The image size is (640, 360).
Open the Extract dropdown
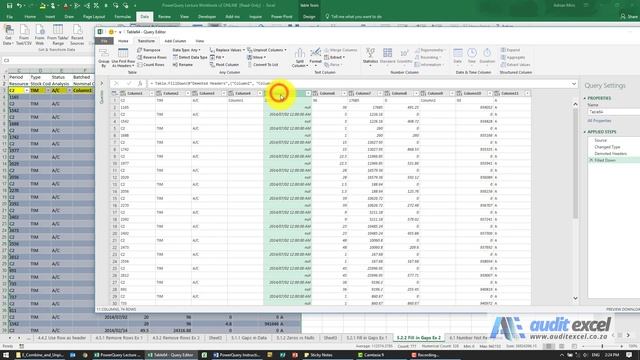click(x=335, y=58)
